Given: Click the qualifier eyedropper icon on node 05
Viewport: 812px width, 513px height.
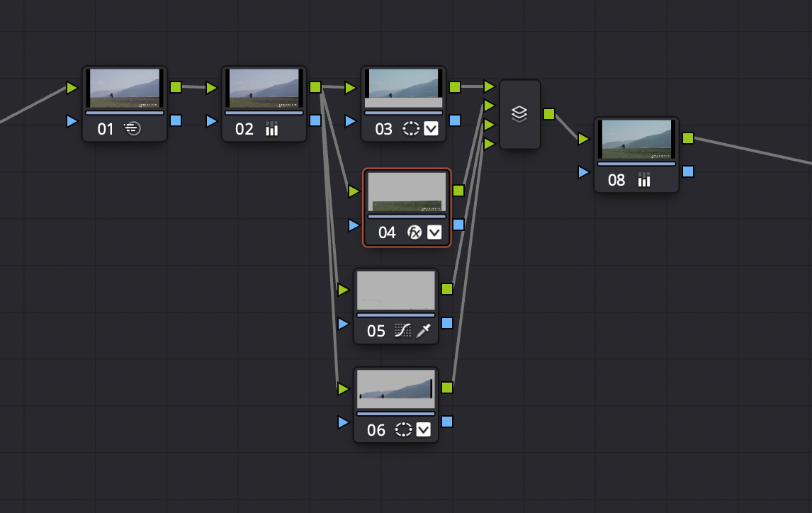Looking at the screenshot, I should 424,331.
